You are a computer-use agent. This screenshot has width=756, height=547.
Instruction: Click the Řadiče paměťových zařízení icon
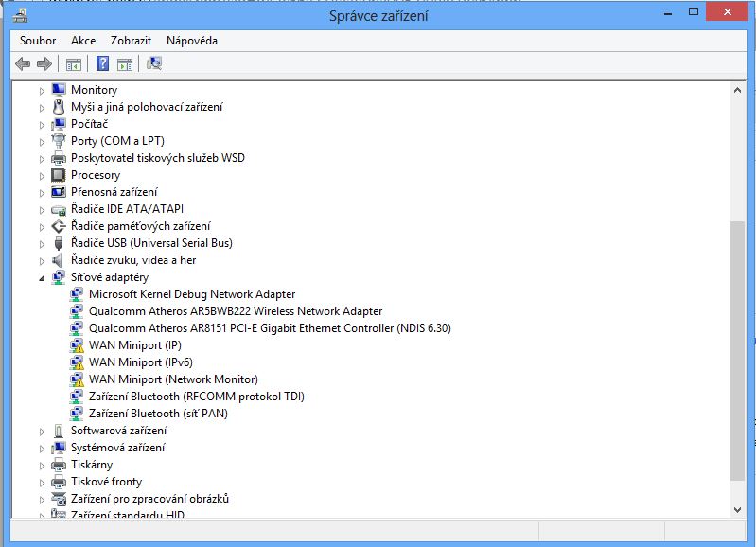[59, 226]
